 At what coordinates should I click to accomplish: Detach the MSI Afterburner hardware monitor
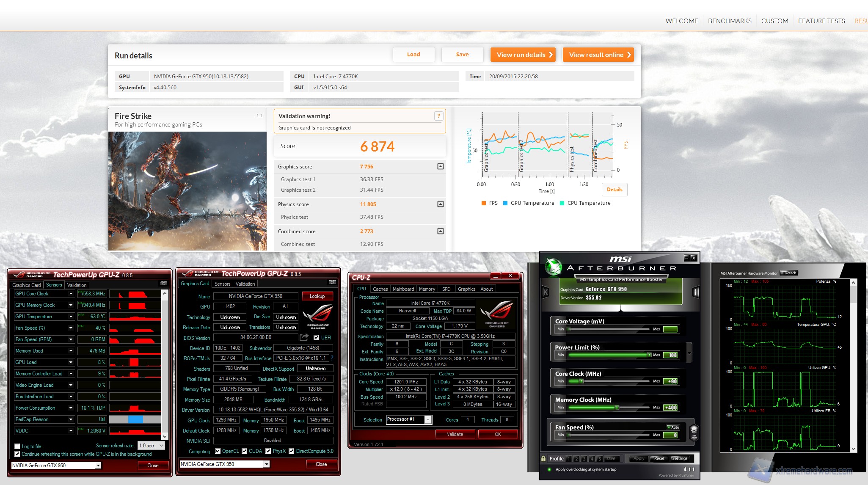tap(790, 273)
